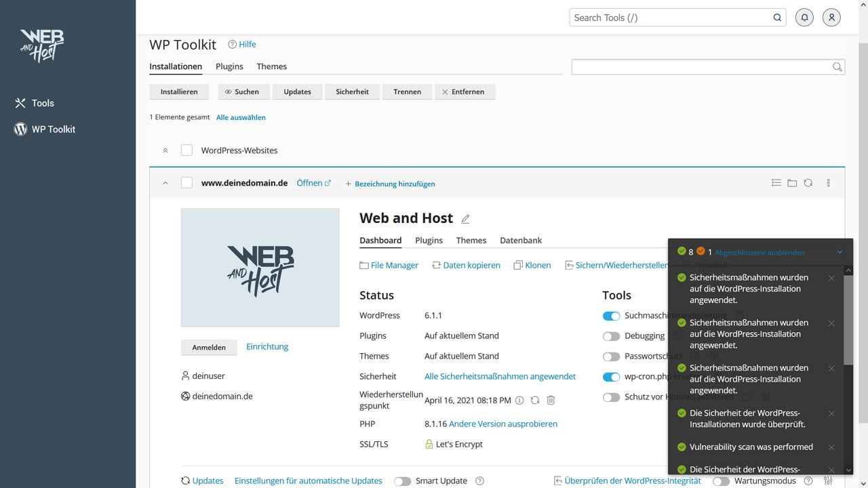This screenshot has width=868, height=488.
Task: Click the refresh icon in the domain header row
Action: [x=808, y=183]
